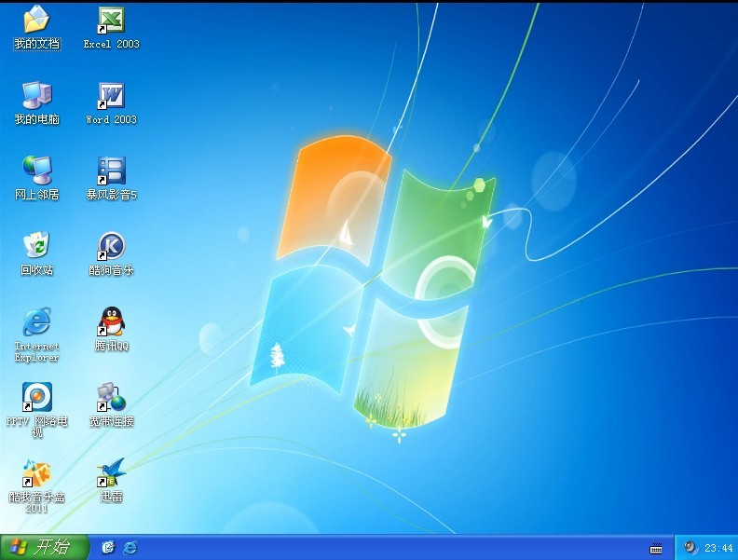Viewport: 738px width, 560px height.
Task: Launch Internet Explorer from quick launch
Action: (130, 547)
